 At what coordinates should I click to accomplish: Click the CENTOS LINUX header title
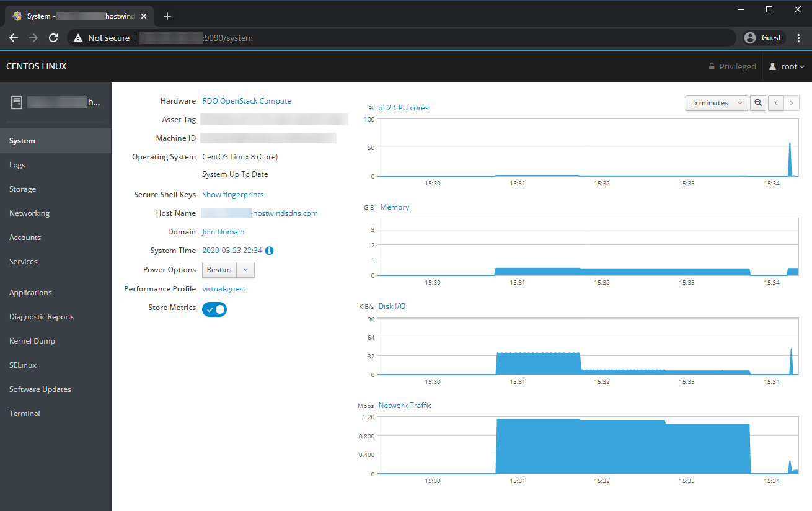point(37,66)
